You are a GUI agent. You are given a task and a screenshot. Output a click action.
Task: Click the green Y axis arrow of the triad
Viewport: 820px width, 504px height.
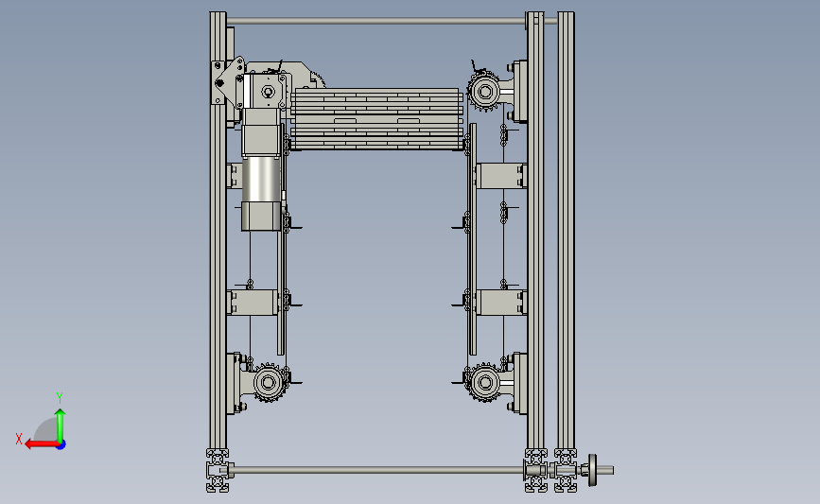[x=61, y=425]
